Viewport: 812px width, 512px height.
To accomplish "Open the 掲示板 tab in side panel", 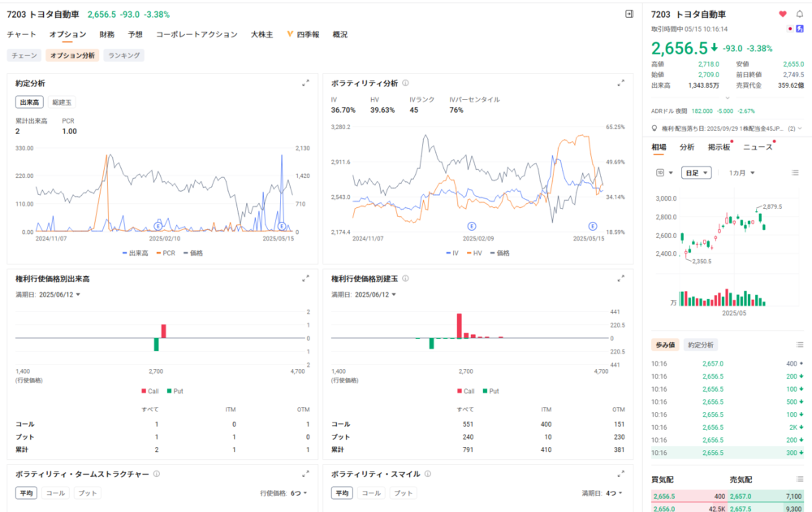I will pyautogui.click(x=719, y=147).
